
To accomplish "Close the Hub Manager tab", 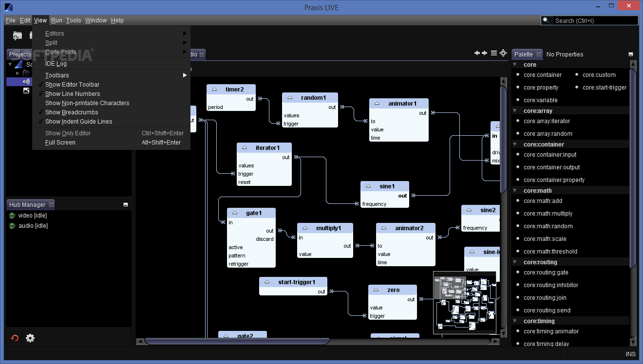I will tap(51, 205).
